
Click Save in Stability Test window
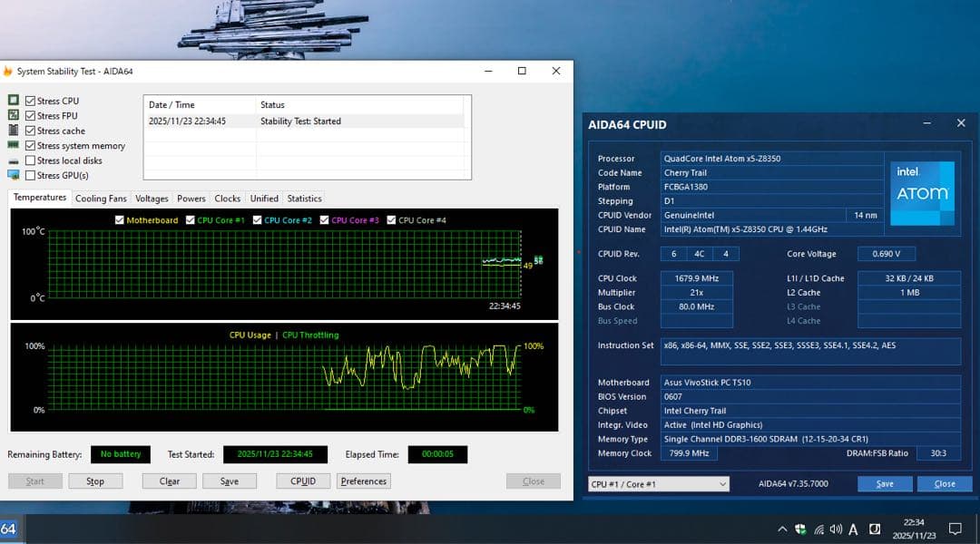tap(230, 481)
